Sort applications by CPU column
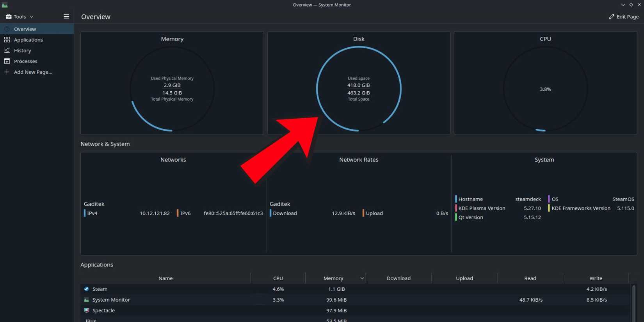644x322 pixels. pyautogui.click(x=278, y=278)
